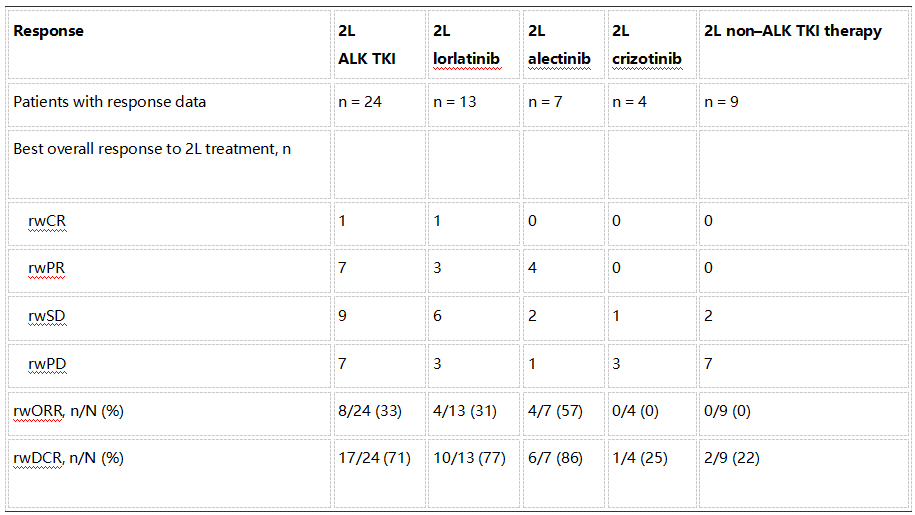This screenshot has height=515, width=915.
Task: Click the "Response" header cell
Action: coord(49,31)
